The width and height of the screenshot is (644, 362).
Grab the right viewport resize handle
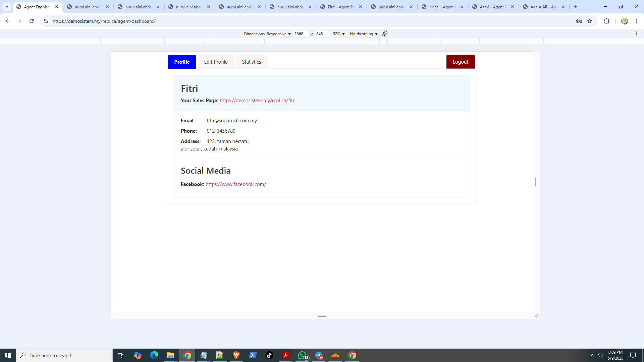tap(536, 182)
